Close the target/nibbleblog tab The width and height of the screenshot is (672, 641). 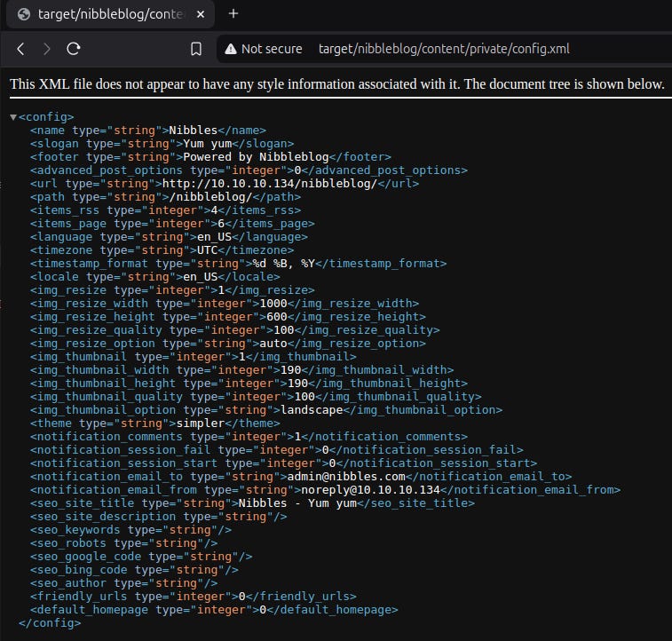[200, 14]
